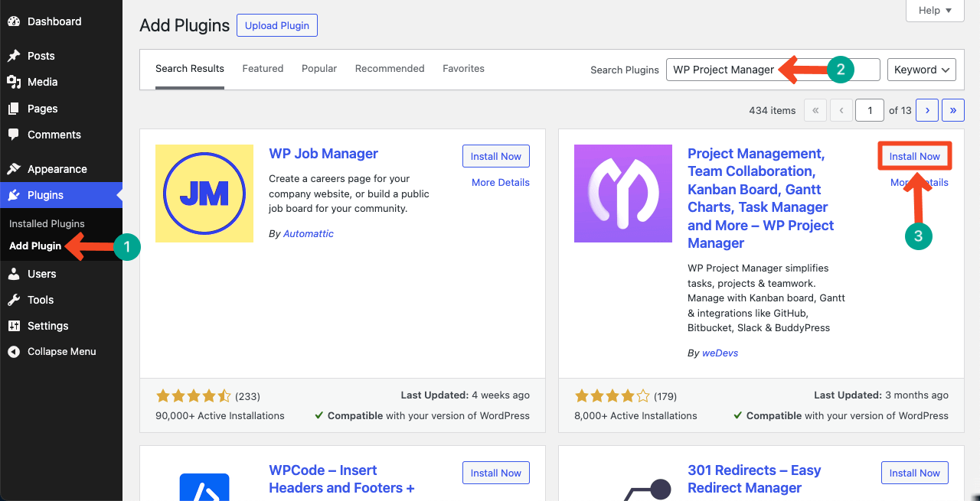
Task: Open WP Job Manager title link
Action: coord(324,154)
